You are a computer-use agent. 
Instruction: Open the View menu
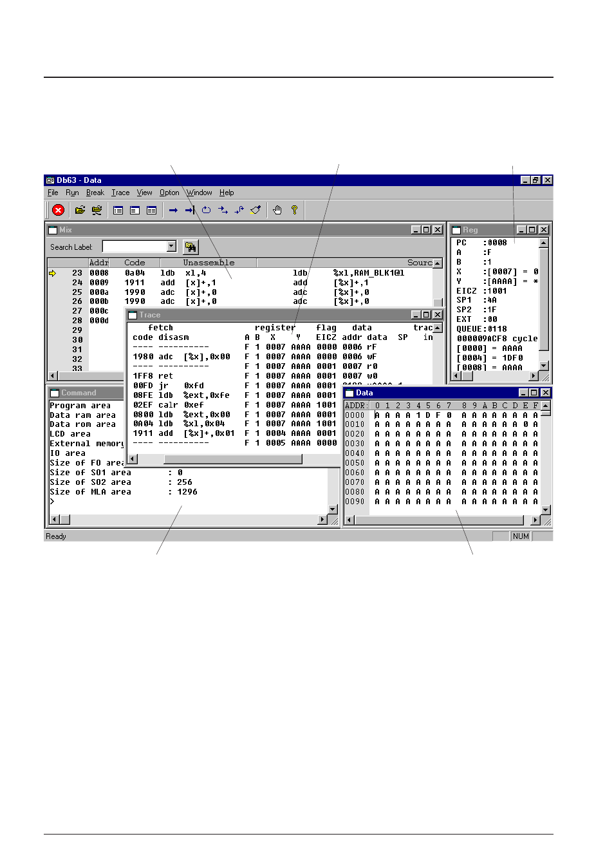145,193
